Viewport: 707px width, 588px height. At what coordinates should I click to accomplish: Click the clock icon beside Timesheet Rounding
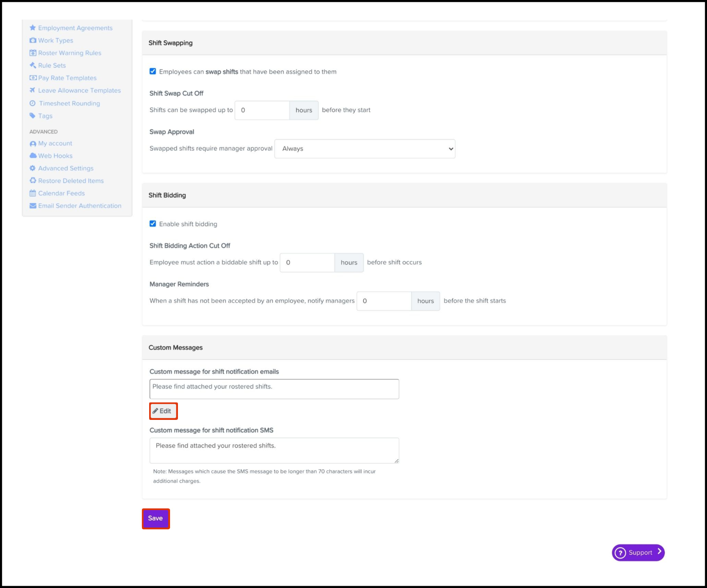point(33,103)
